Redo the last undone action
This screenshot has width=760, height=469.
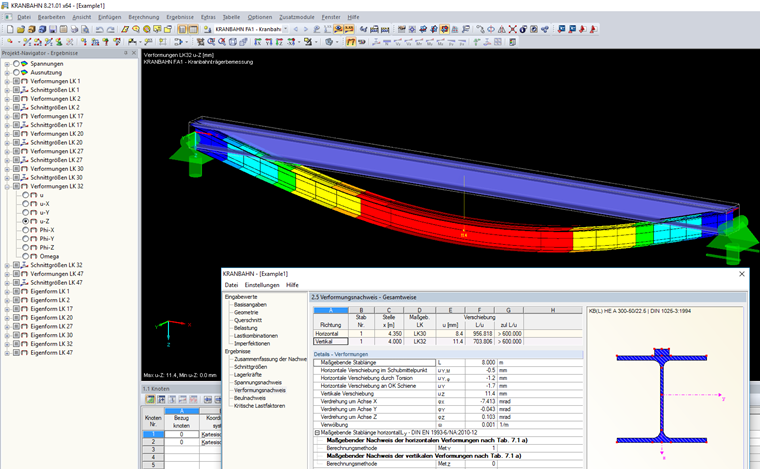point(111,29)
